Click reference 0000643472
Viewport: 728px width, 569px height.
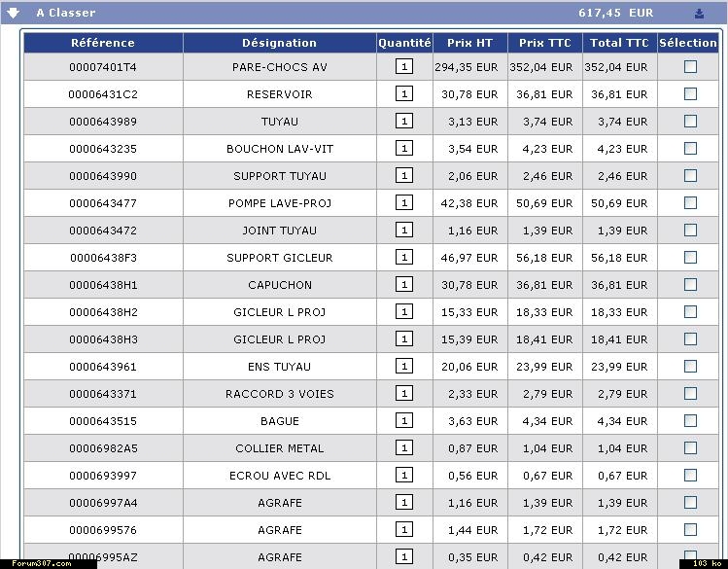(103, 231)
